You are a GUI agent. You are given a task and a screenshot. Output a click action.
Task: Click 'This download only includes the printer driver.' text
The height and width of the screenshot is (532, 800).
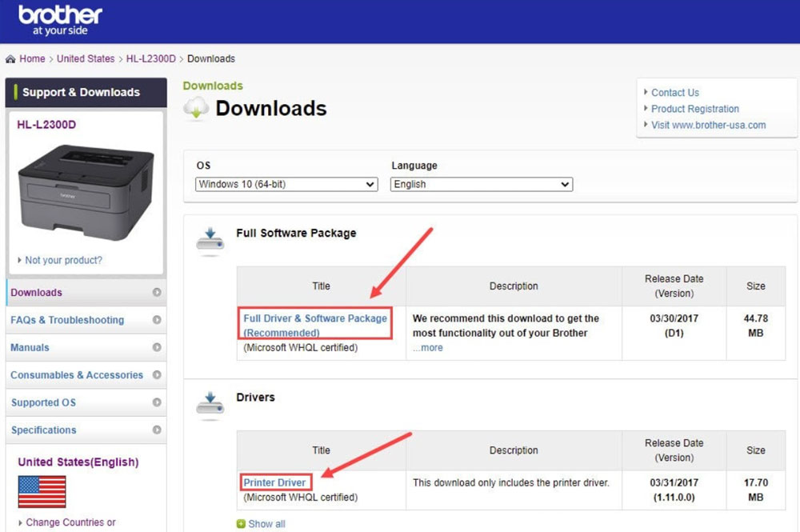[510, 482]
